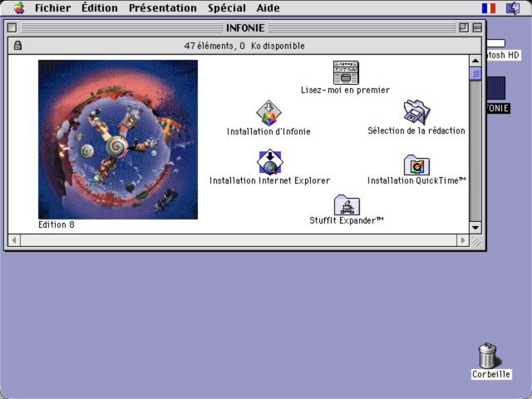Viewport: 532px width, 399px height.
Task: Open the Édition menu
Action: point(100,7)
